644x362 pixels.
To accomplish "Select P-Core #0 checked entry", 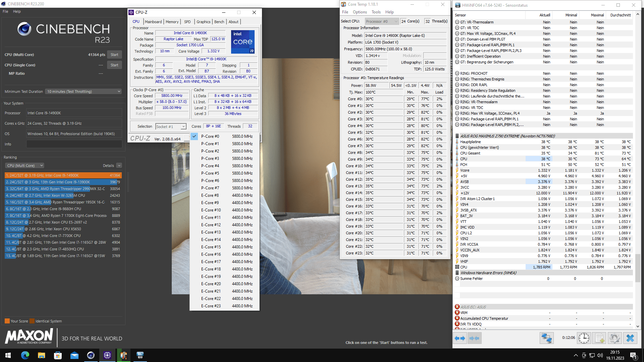I will pyautogui.click(x=224, y=136).
